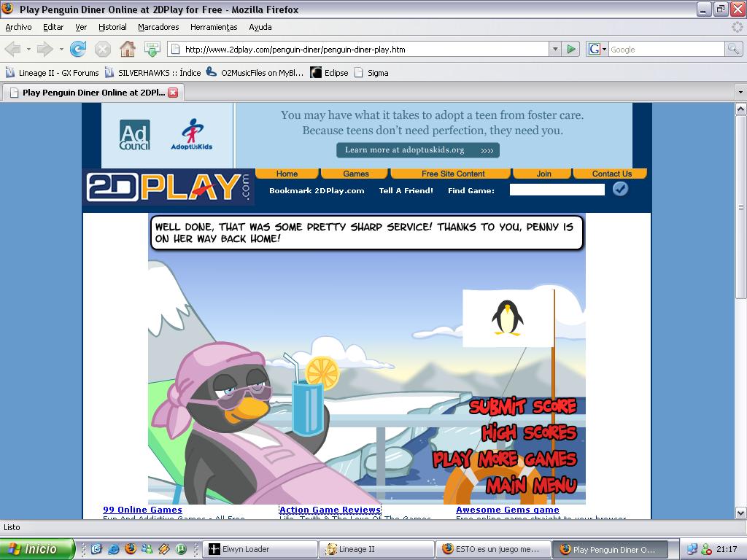Viewport: 747px width, 560px height.
Task: Click the vertical scrollbar up arrow
Action: (x=741, y=109)
